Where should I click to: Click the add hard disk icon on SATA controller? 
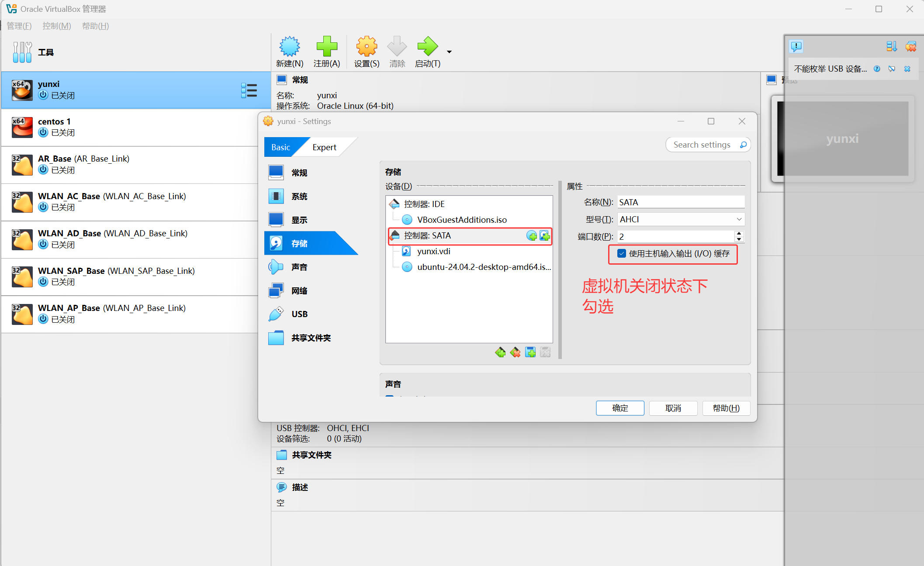544,236
